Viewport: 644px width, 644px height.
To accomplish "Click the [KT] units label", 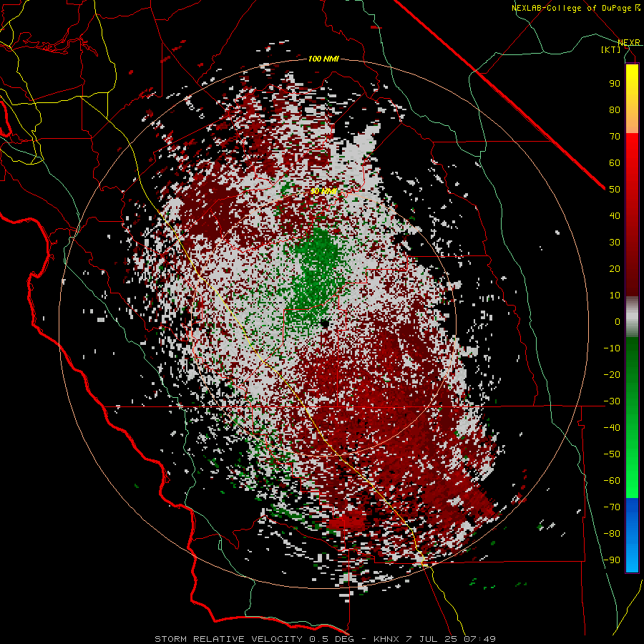I will click(x=610, y=49).
